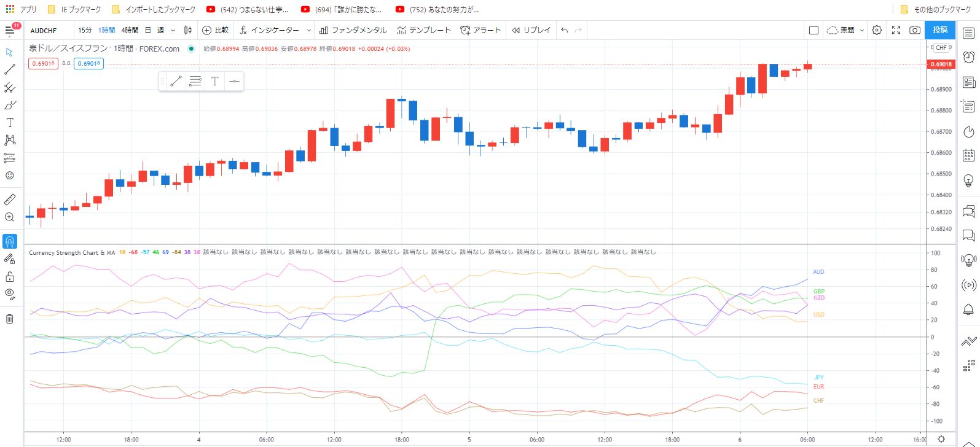Open chart settings gear in top bar
The height and width of the screenshot is (447, 980).
pyautogui.click(x=877, y=30)
